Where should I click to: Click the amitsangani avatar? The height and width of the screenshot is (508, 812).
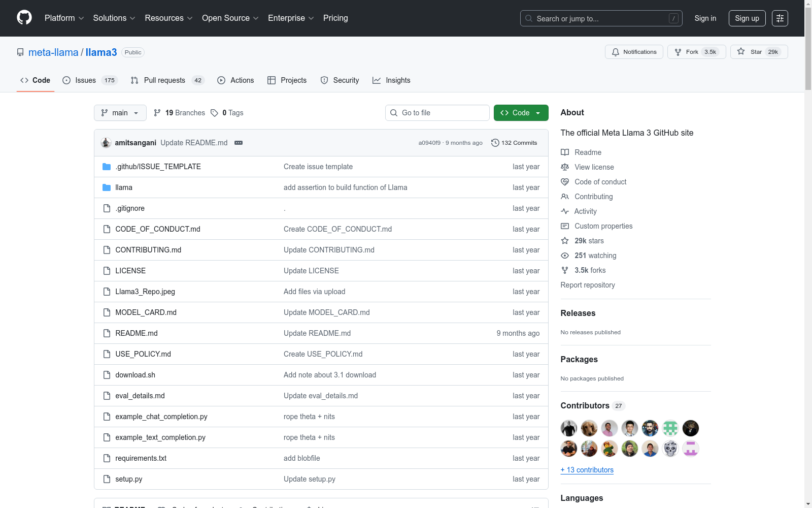tap(106, 143)
